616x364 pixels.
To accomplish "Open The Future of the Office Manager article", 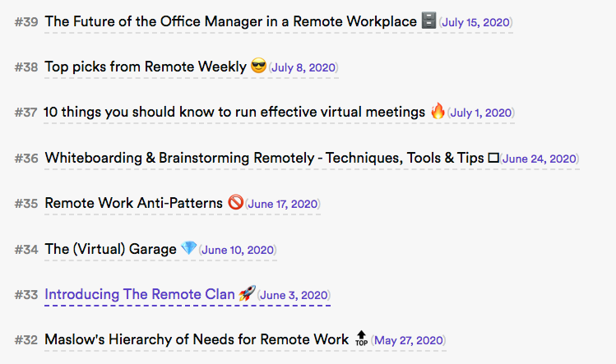I will point(230,21).
